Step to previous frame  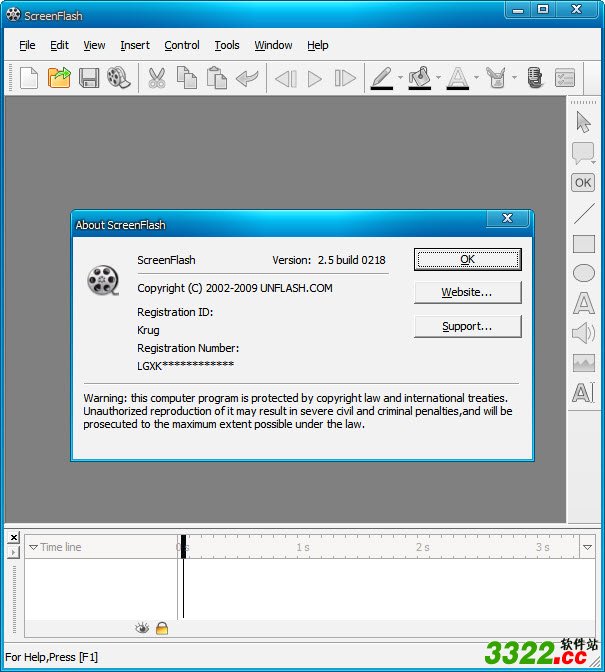click(x=286, y=79)
